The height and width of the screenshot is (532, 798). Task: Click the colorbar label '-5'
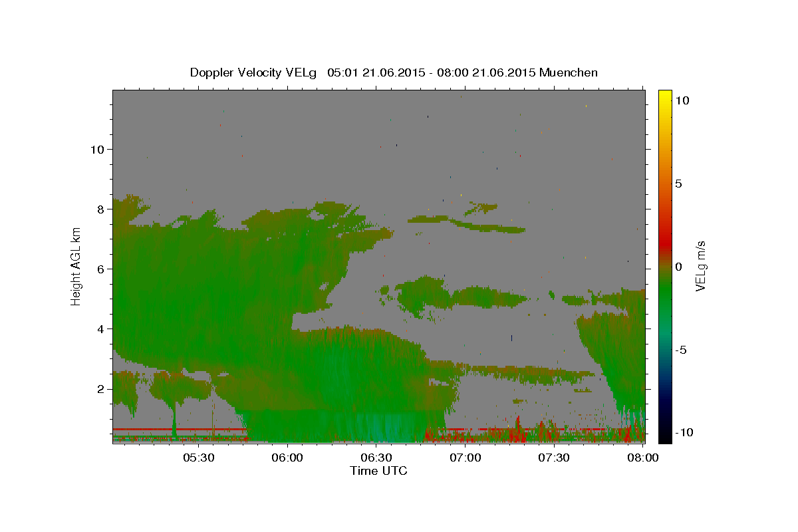click(680, 350)
